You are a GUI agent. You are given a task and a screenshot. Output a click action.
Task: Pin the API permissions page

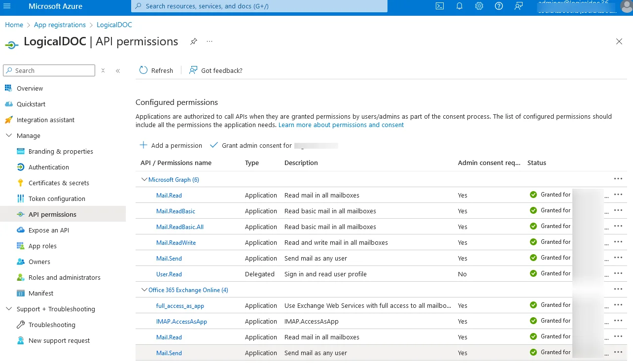tap(193, 41)
